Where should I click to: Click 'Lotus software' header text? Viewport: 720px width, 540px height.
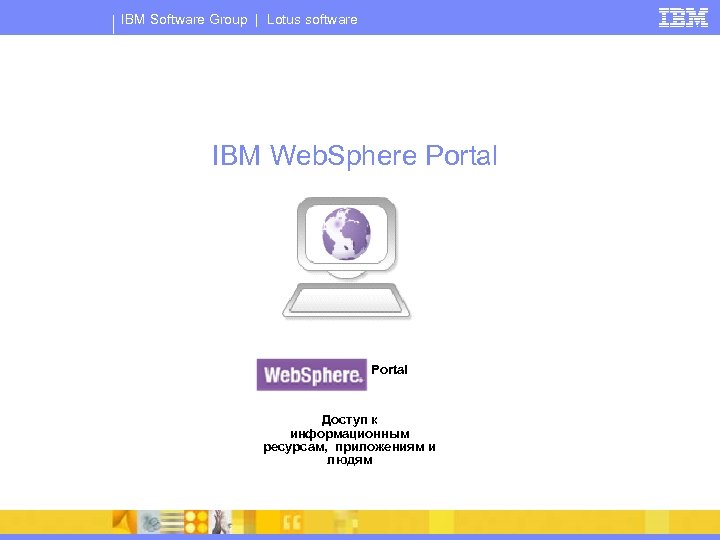click(x=312, y=19)
